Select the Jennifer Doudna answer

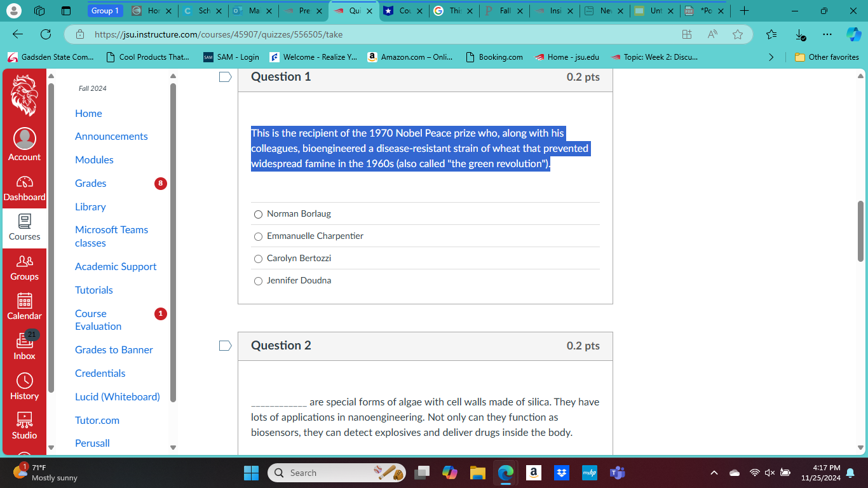[258, 281]
